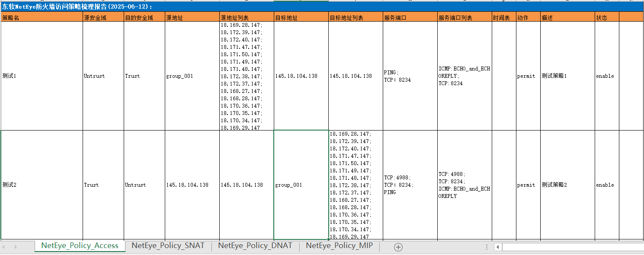Viewport: 644px width, 255px height.
Task: Select 测试2's target address list with 18.172.39.147
Action: [356, 185]
